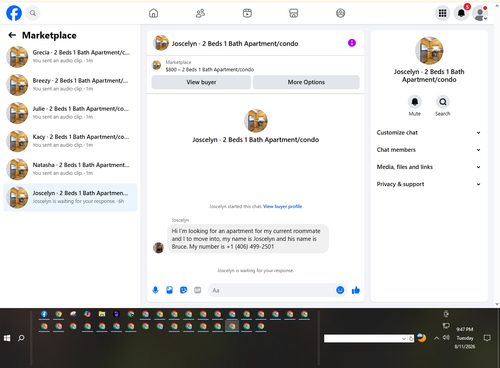Open the Natasha conversation

(70, 169)
